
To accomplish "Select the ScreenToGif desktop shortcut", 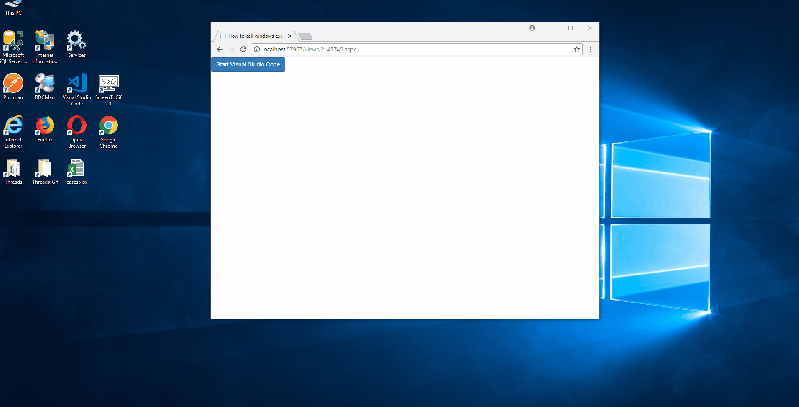I will coord(108,90).
